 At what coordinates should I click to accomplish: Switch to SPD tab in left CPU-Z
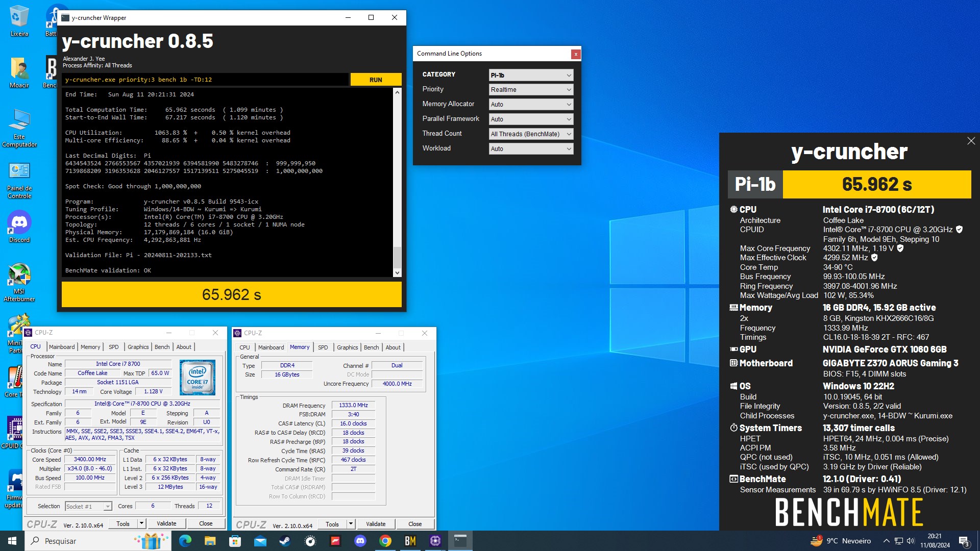point(114,347)
